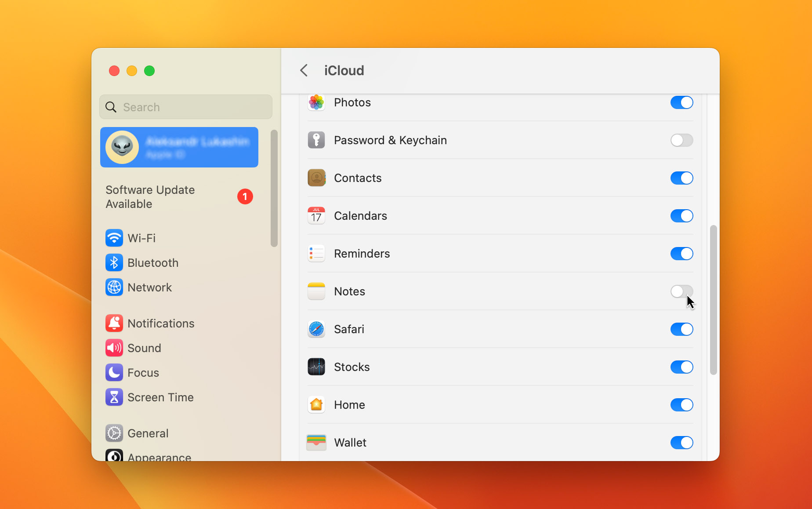This screenshot has height=509, width=812.
Task: Click the iCloud pane vertical scrollbar
Action: (714, 300)
